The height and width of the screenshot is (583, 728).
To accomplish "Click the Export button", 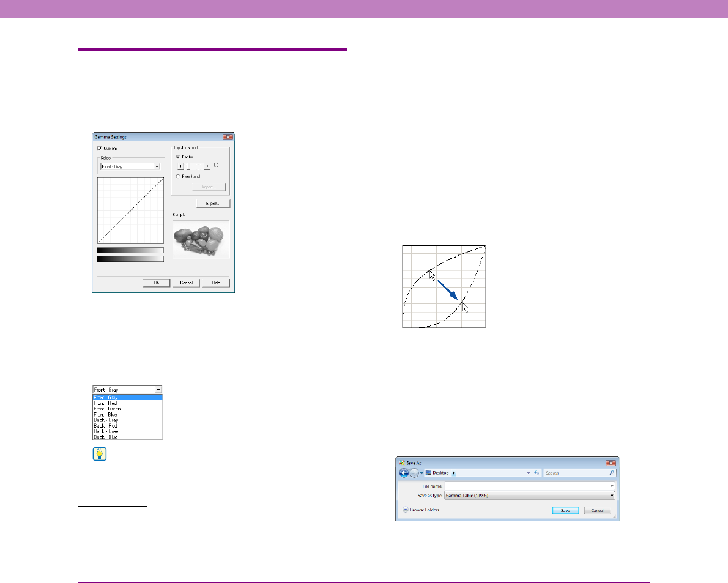I will pyautogui.click(x=213, y=203).
